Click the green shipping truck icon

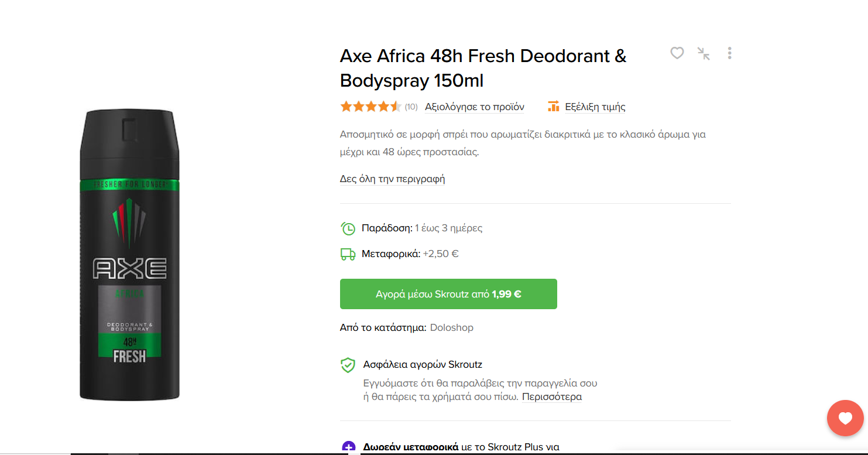pos(348,254)
